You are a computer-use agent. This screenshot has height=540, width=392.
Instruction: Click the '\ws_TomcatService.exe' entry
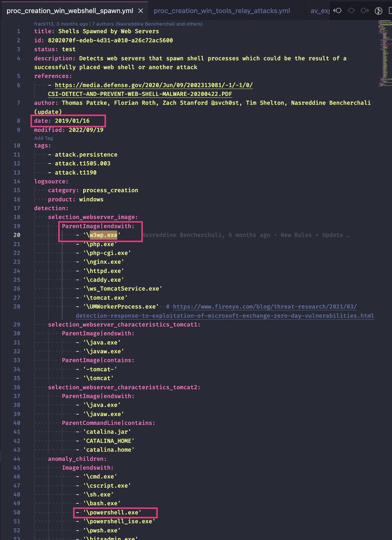(122, 288)
